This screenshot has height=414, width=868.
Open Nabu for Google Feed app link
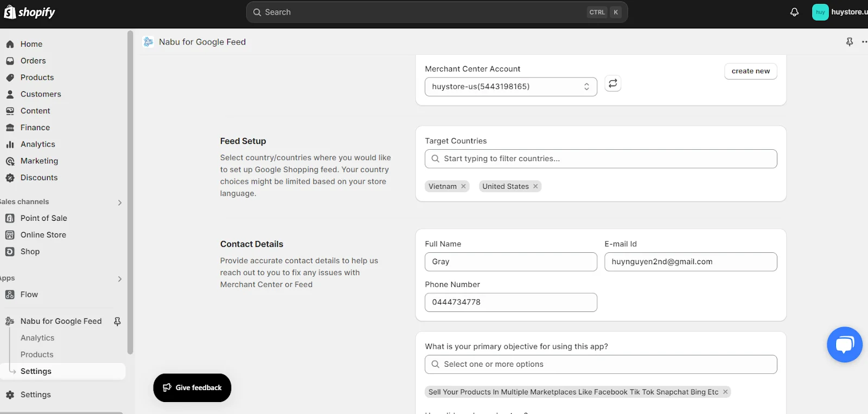(x=61, y=321)
